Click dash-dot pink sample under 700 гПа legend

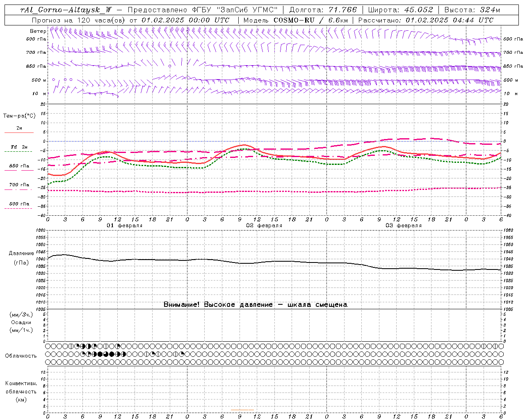18,189
